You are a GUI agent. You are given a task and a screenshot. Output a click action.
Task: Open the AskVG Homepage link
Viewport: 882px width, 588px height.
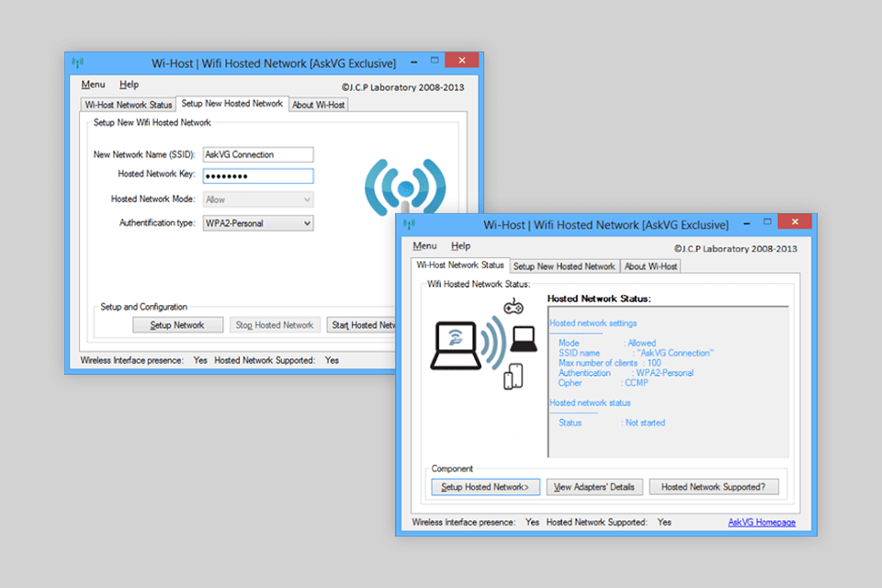762,522
